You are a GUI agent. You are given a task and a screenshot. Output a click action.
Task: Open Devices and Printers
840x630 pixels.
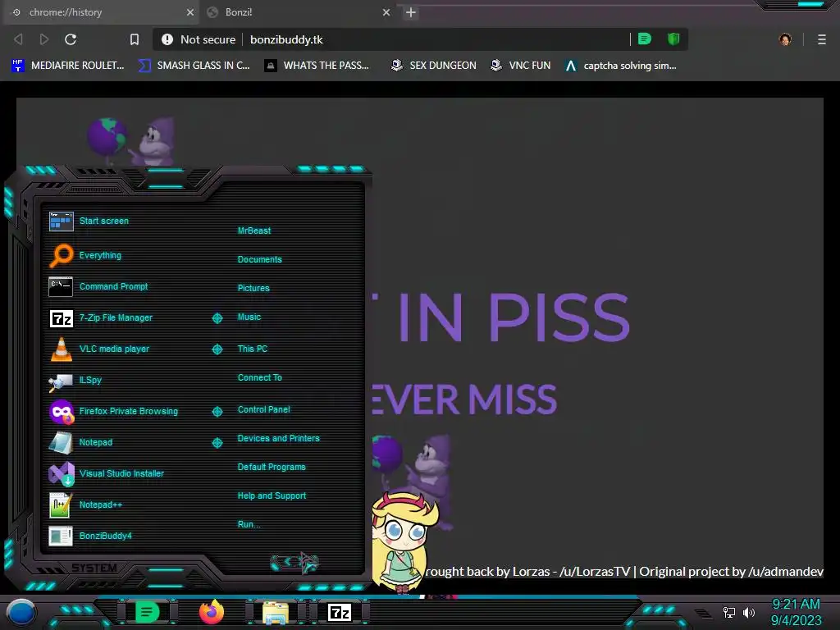[278, 438]
